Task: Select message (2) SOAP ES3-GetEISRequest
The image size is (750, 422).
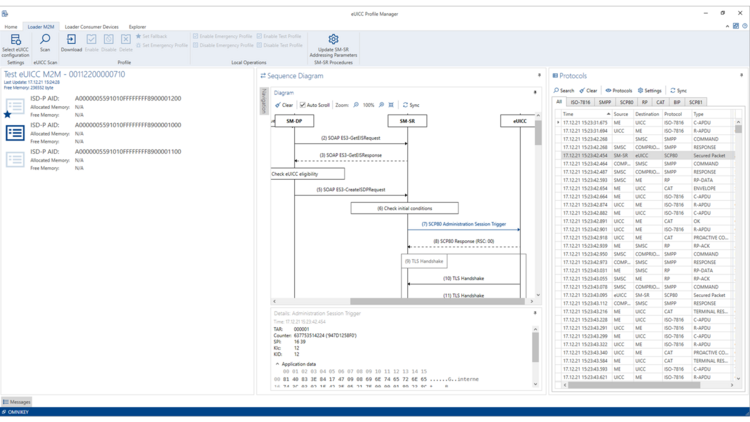Action: pos(351,138)
